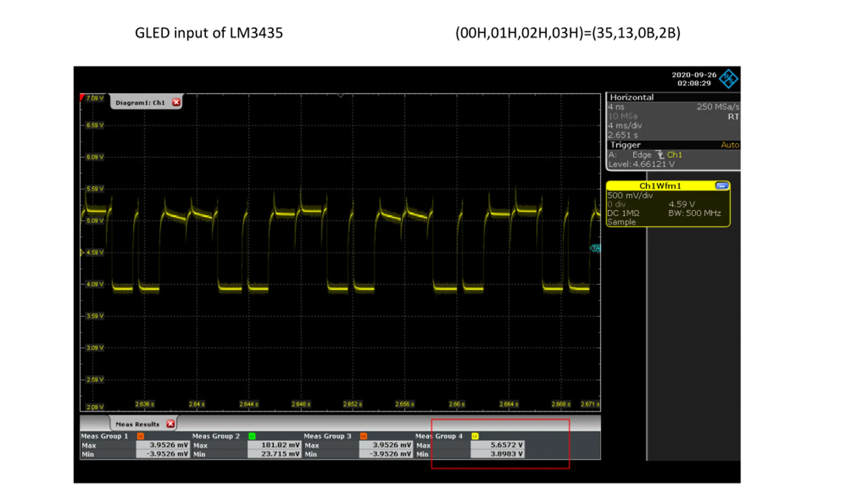Viewport: 868px width, 488px height.
Task: Click the 2.651 s horizontal position value
Action: (623, 135)
